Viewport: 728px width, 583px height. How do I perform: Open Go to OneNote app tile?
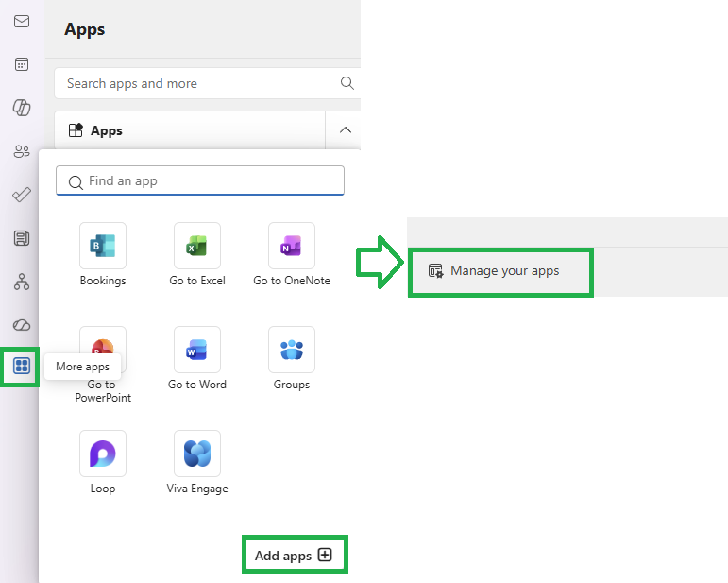click(x=292, y=246)
